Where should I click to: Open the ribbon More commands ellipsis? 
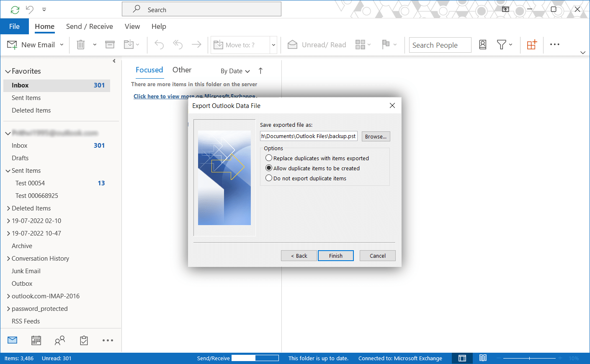pos(555,44)
